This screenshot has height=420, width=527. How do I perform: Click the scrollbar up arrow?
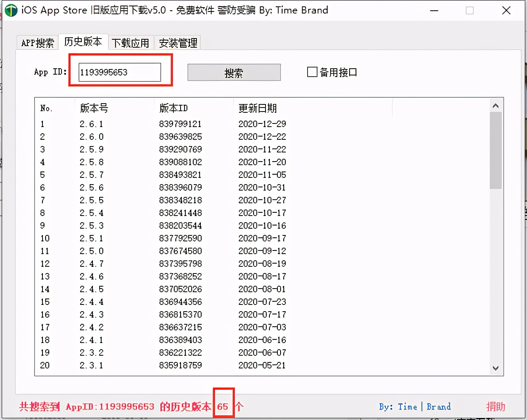495,106
